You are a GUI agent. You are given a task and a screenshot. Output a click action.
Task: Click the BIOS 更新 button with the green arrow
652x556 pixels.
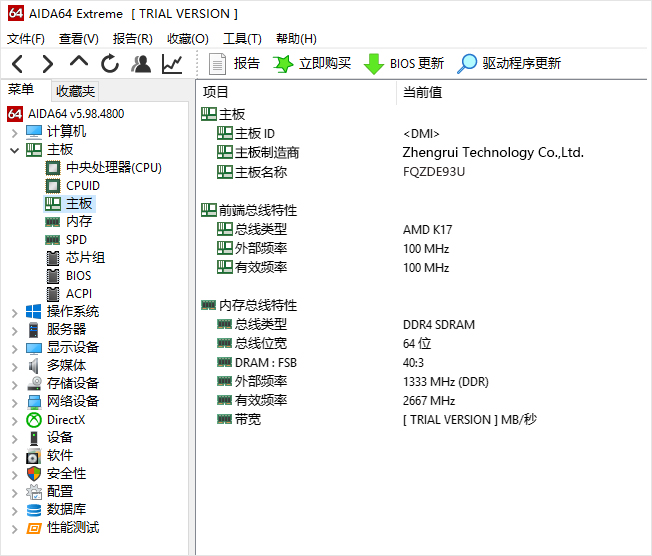pyautogui.click(x=404, y=64)
